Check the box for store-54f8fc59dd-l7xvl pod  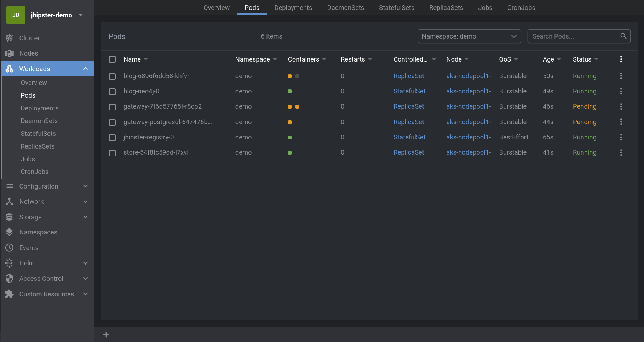pos(113,153)
